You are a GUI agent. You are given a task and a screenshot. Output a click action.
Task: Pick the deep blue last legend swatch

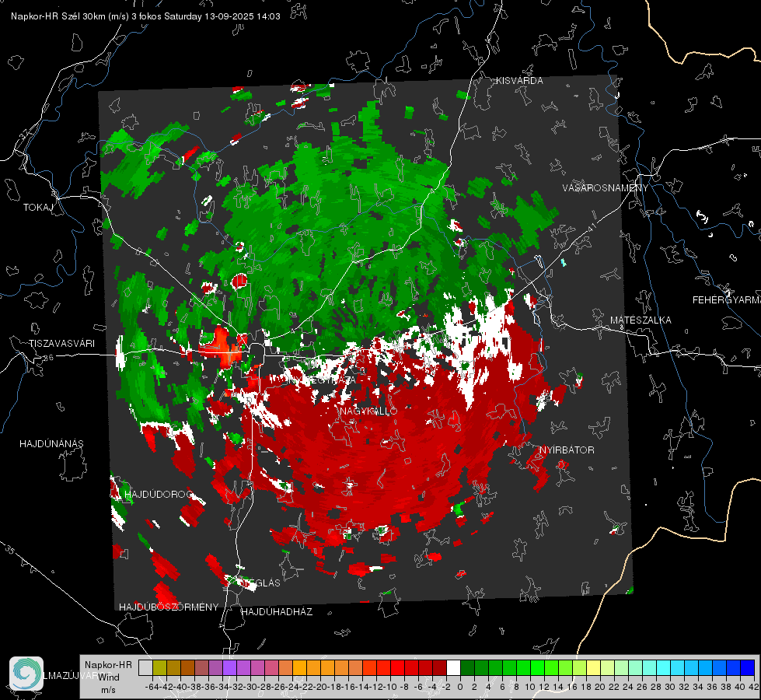(748, 667)
